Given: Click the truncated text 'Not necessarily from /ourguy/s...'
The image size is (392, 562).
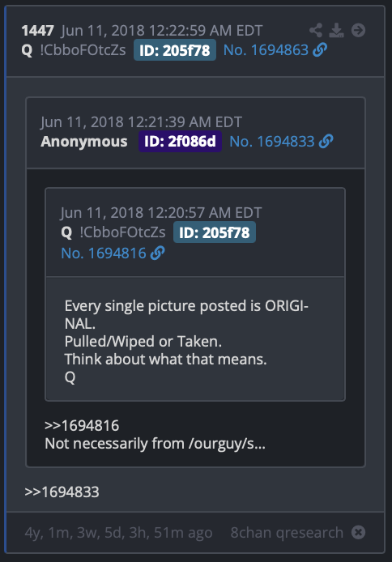Looking at the screenshot, I should (x=156, y=444).
